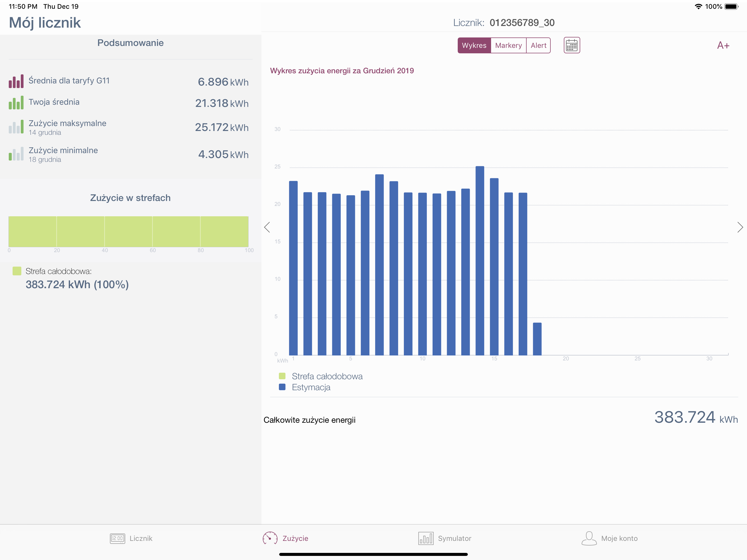Select the chart bar for day 15
The width and height of the screenshot is (747, 560).
(x=494, y=267)
